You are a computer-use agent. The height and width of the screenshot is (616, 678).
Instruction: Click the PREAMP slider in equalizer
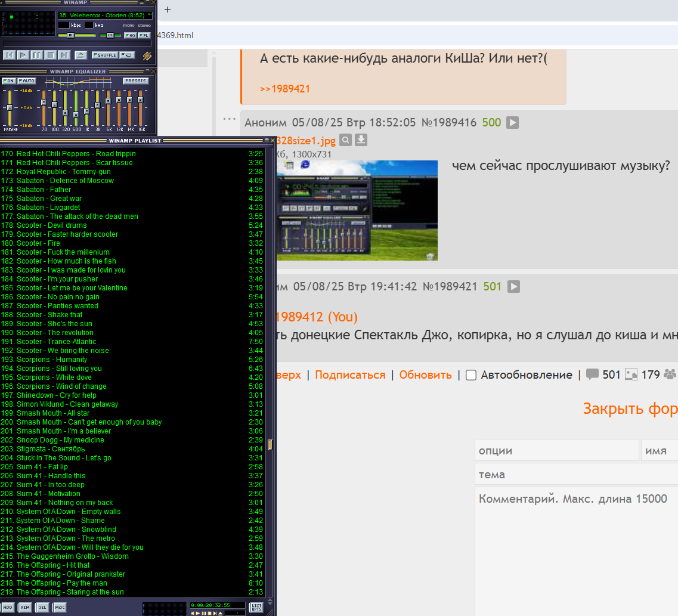tap(10, 108)
